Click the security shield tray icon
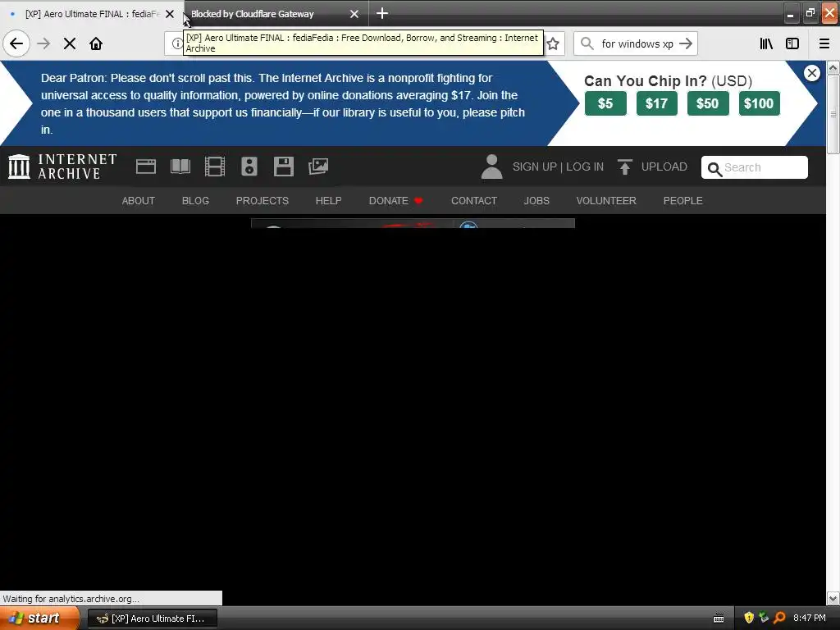The image size is (840, 630). pos(749,619)
